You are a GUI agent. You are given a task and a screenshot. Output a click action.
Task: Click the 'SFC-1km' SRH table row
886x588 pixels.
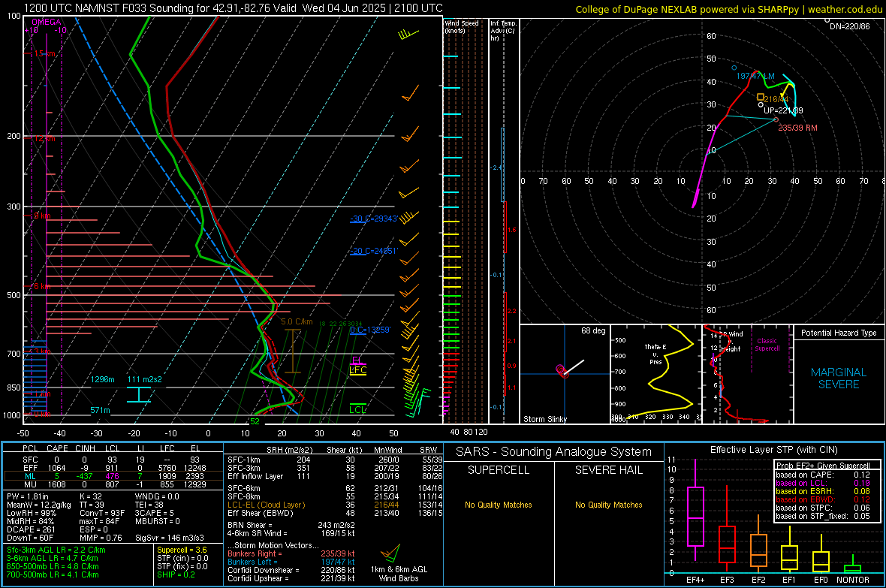[x=335, y=460]
